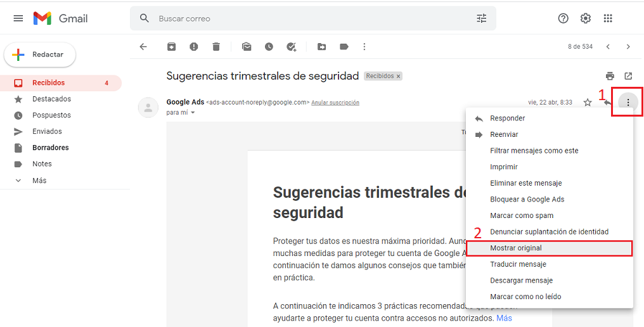Viewport: 644px width, 327px height.
Task: Click Redactar compose button
Action: pyautogui.click(x=40, y=54)
